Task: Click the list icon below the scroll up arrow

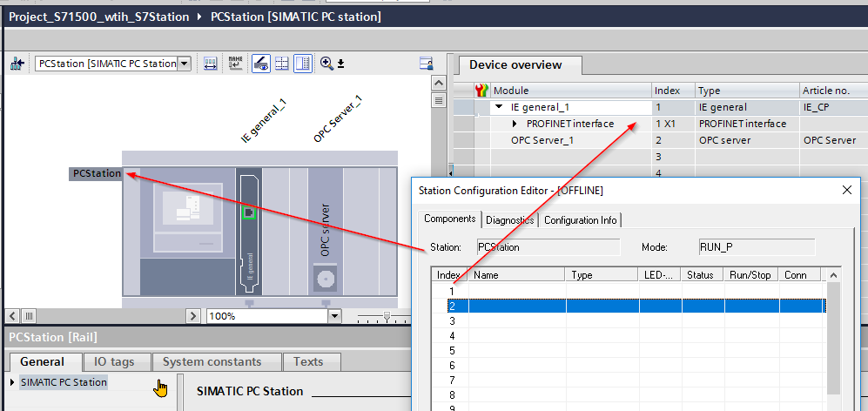Action: (439, 100)
